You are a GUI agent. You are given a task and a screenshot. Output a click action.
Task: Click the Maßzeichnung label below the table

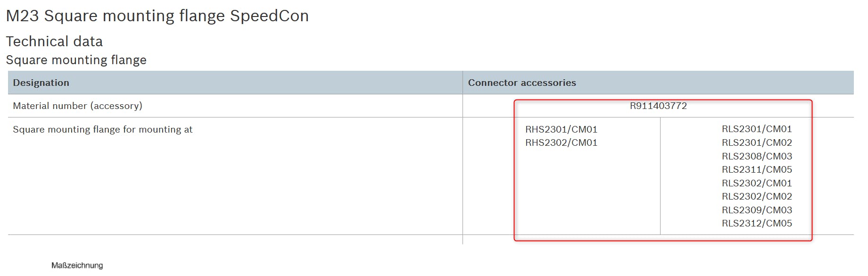point(77,266)
